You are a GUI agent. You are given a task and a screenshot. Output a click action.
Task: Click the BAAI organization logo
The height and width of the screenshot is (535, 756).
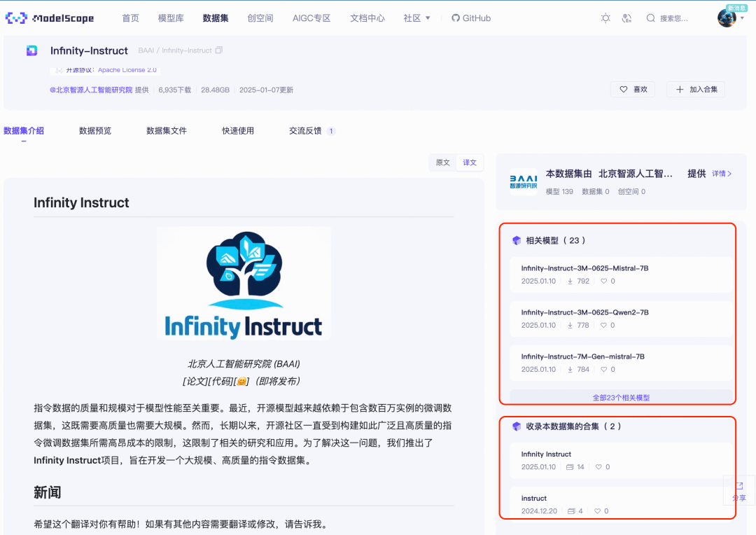coord(524,182)
